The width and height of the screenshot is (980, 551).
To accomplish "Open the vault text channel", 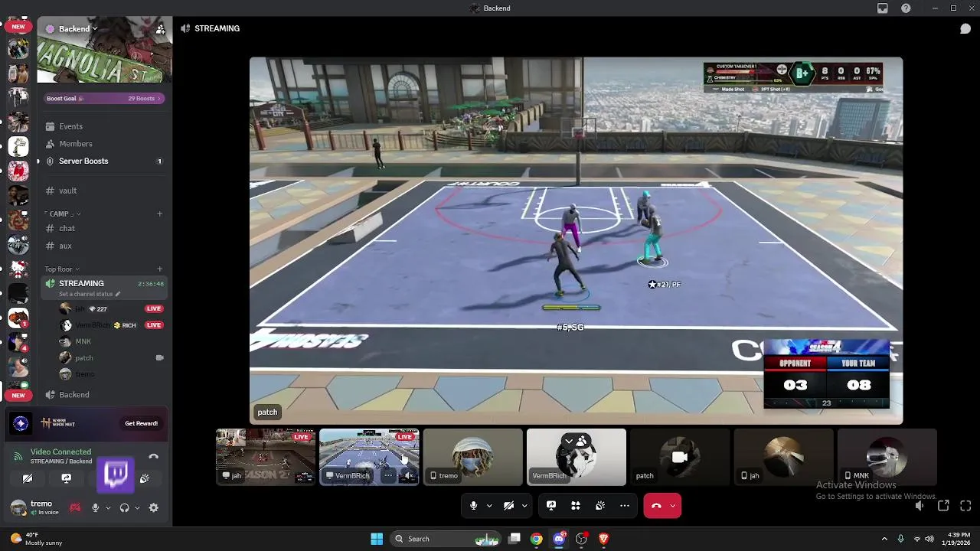I will 103,191.
